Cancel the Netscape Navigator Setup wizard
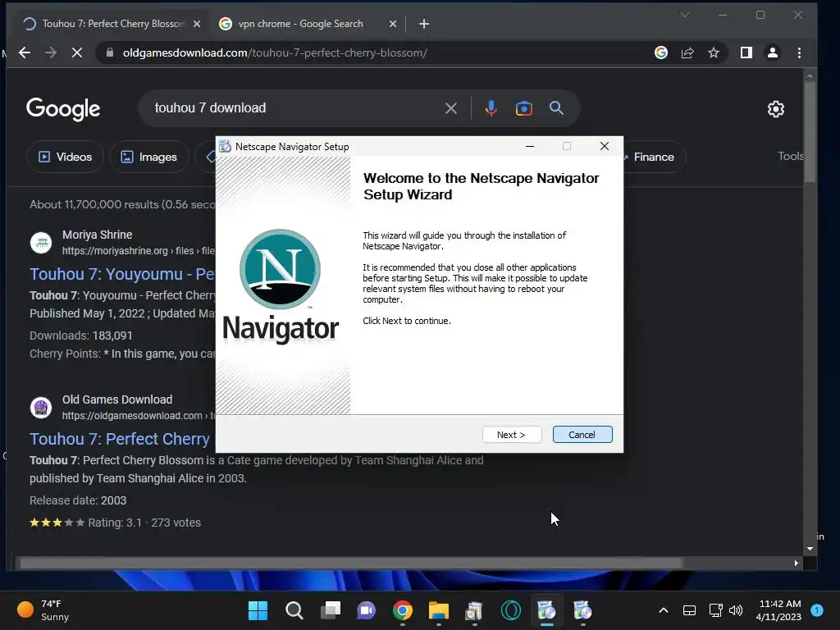The image size is (840, 630). [x=582, y=435]
